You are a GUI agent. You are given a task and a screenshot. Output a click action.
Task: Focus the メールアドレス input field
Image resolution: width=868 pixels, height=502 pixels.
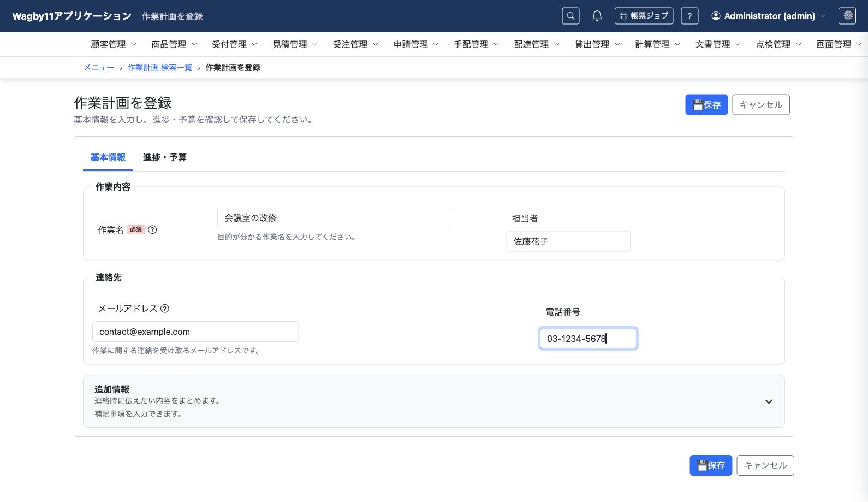pos(195,332)
